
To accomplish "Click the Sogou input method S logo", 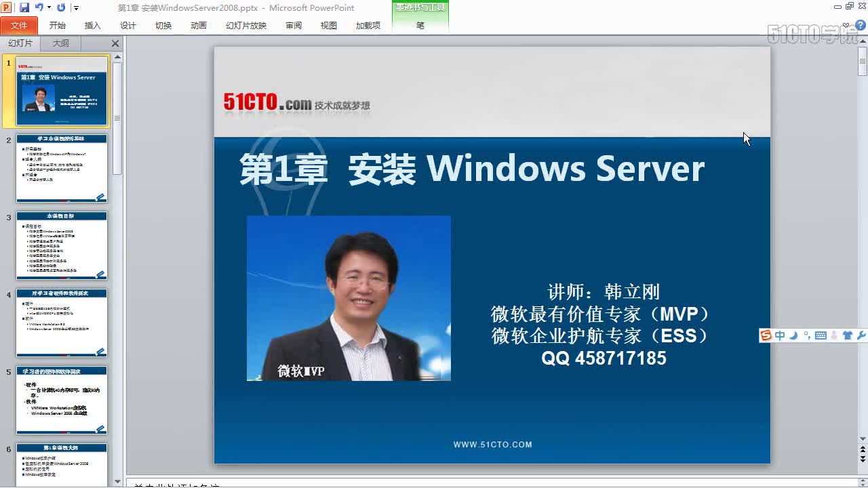I will (x=766, y=335).
